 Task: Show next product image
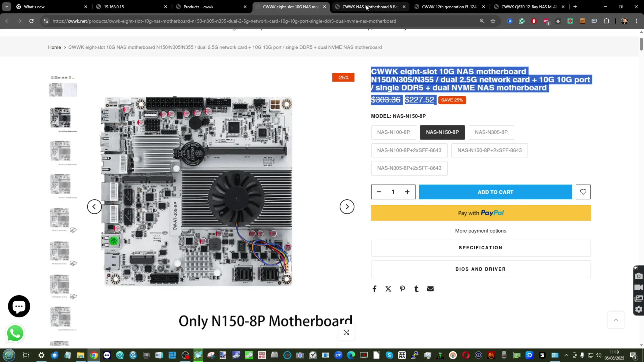tap(347, 207)
